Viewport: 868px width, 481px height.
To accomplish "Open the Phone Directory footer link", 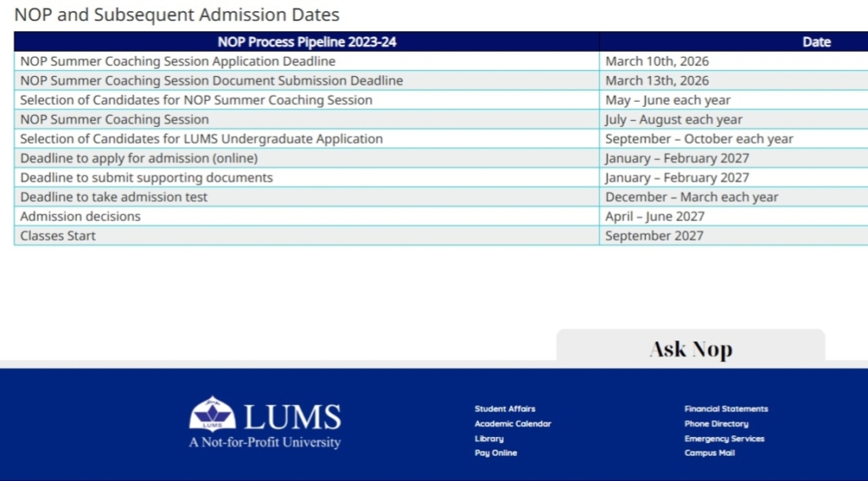I will pyautogui.click(x=716, y=423).
